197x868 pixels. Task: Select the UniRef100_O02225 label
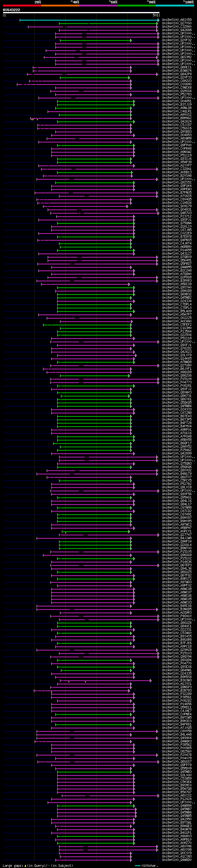coord(177,318)
